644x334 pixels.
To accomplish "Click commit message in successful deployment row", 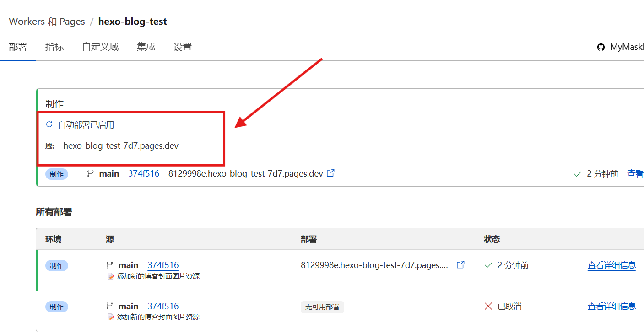I will click(x=158, y=276).
